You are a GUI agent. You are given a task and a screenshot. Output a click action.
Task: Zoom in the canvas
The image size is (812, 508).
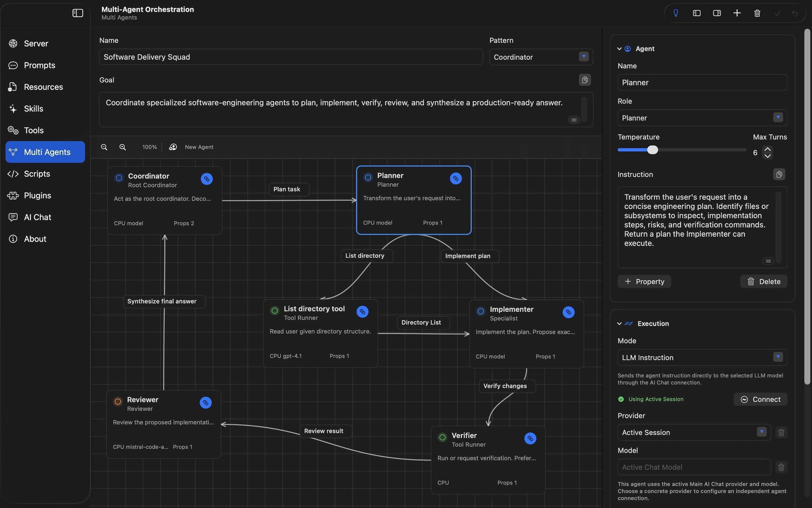(x=123, y=147)
